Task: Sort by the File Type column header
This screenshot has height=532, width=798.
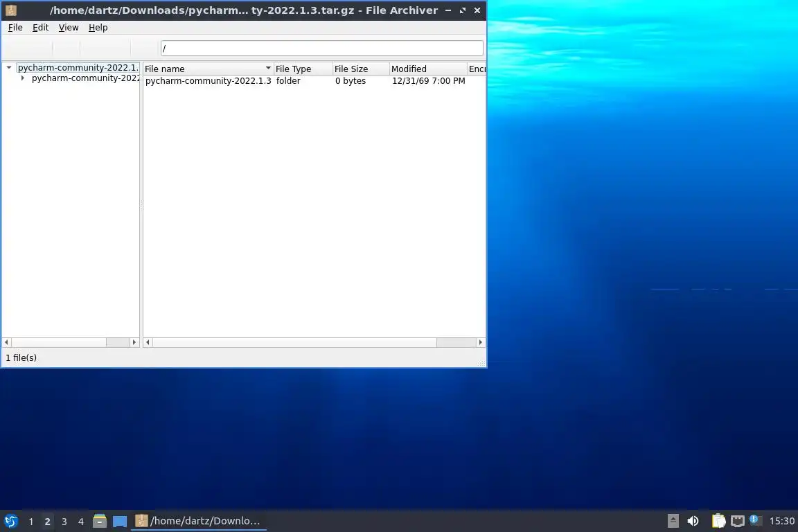Action: point(303,69)
